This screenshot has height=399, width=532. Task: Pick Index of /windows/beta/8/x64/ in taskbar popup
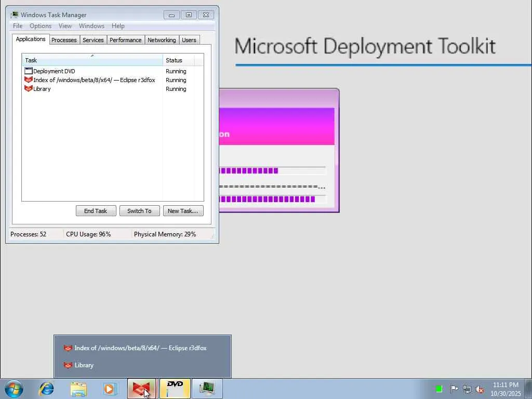click(x=142, y=348)
